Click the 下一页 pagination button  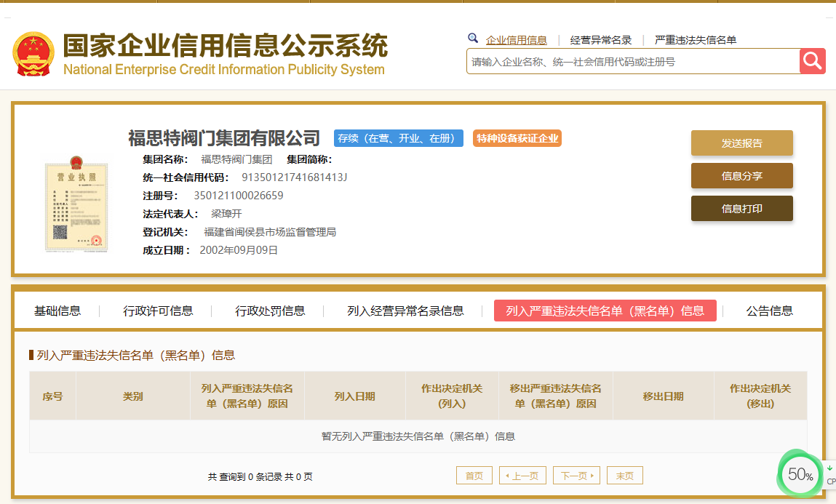[x=576, y=475]
